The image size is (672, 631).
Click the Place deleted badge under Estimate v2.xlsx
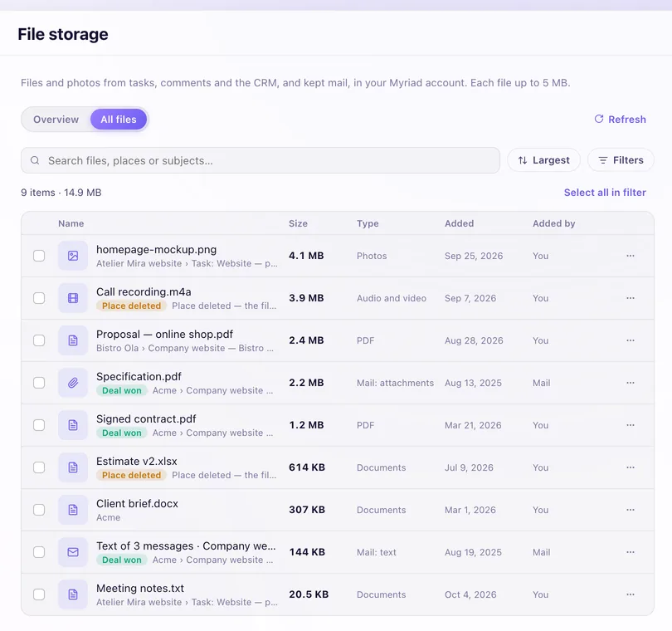point(131,475)
